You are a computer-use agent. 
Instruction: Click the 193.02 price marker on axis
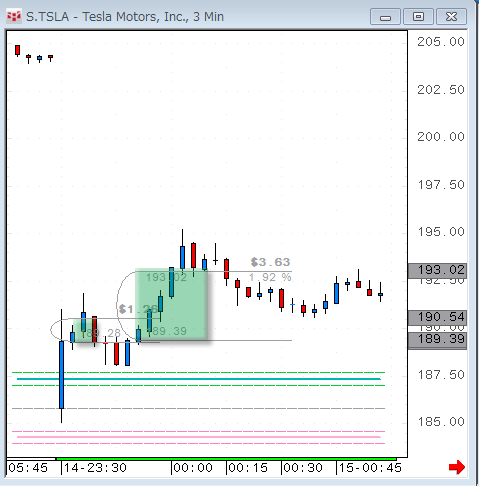[x=438, y=270]
